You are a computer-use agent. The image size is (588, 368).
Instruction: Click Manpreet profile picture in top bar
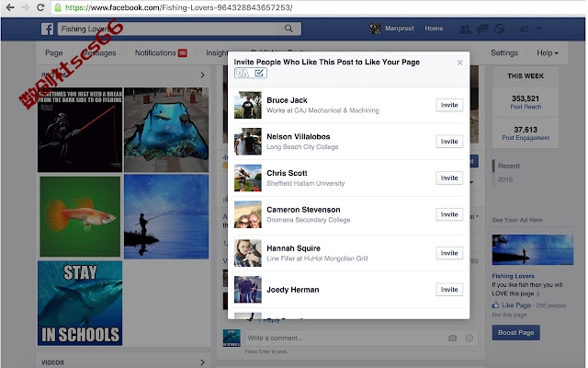pos(376,29)
